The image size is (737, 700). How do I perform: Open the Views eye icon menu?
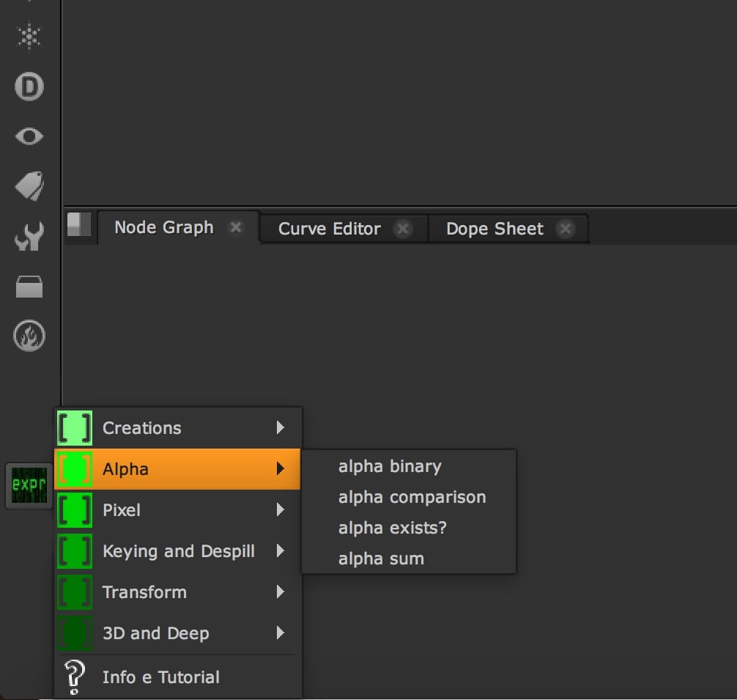(x=29, y=136)
